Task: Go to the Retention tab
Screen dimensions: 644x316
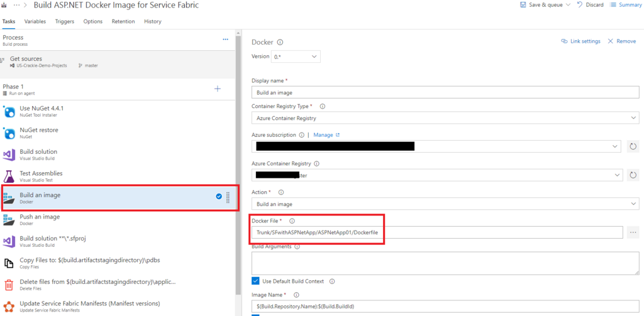Action: click(123, 21)
